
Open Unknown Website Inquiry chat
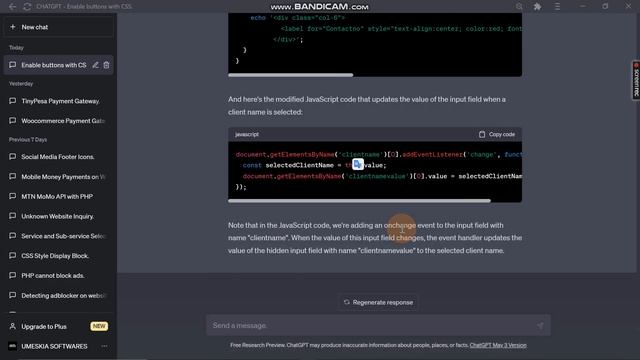58,216
